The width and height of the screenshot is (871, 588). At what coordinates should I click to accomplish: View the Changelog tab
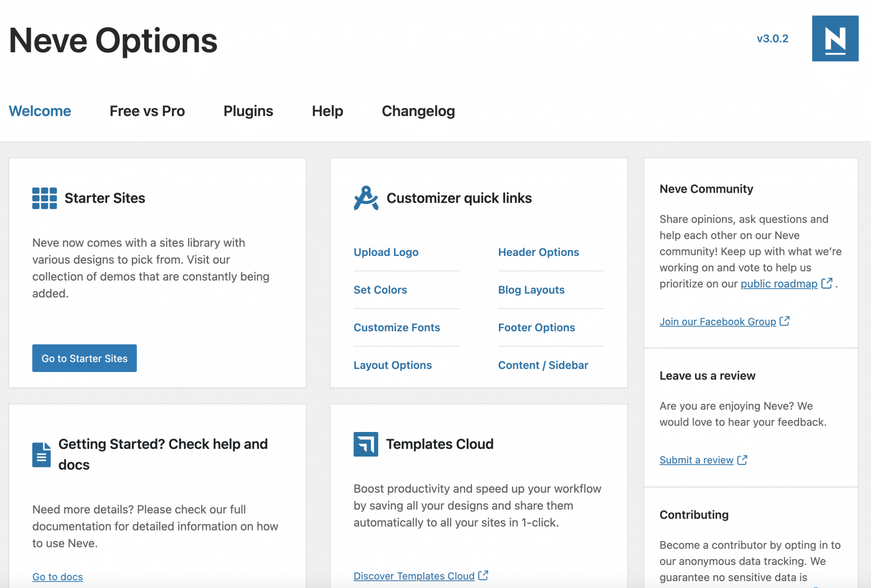point(418,111)
